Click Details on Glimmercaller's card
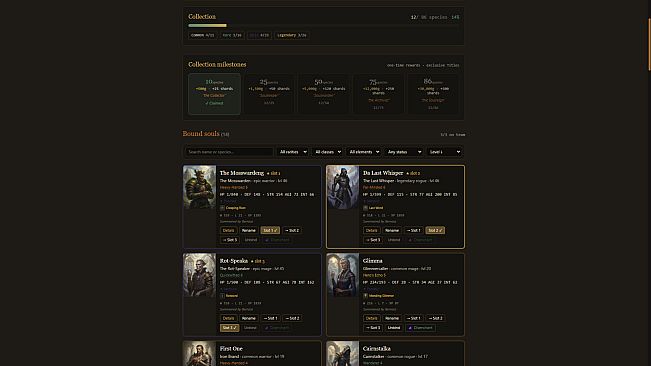Viewport: 651px width, 366px height. (x=371, y=318)
